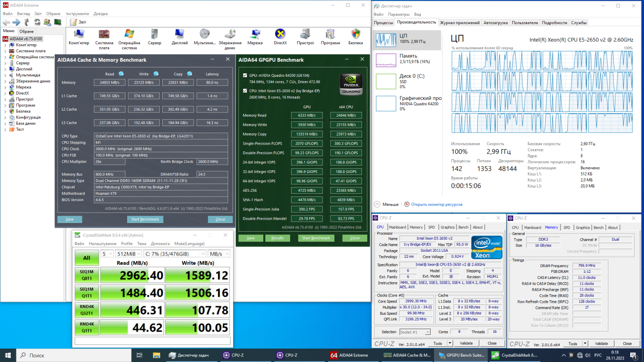Open the C: drive selection dropdown

click(x=174, y=254)
